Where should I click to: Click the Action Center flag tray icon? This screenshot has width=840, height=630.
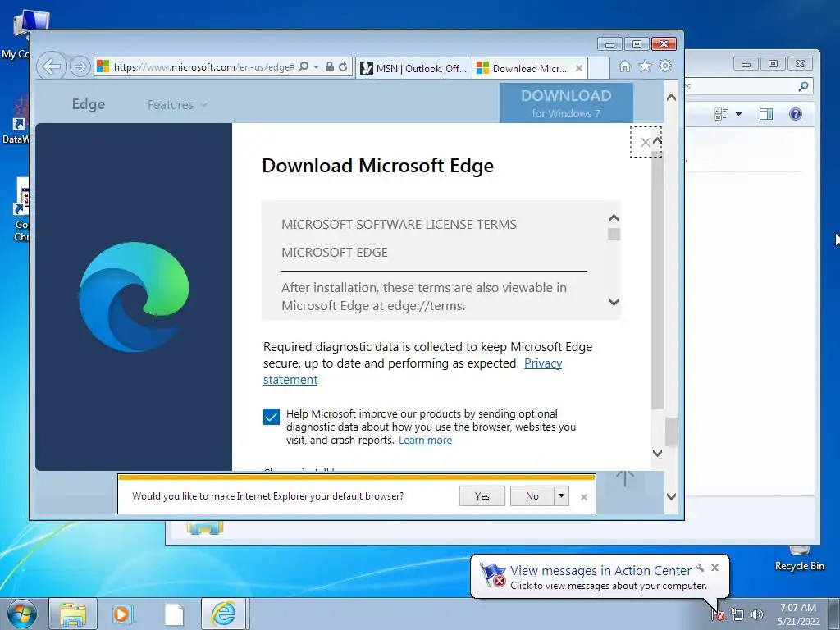[x=719, y=614]
